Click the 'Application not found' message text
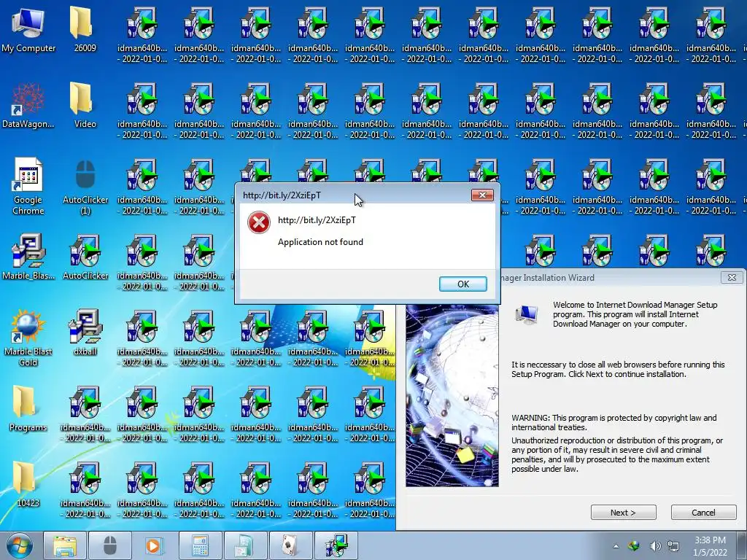 pos(321,242)
